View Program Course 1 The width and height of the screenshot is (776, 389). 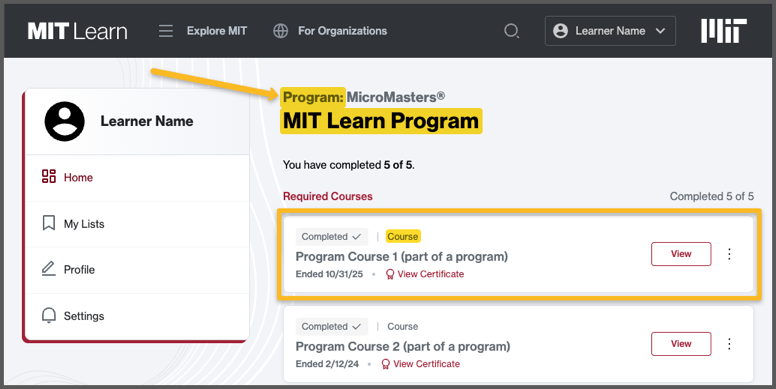[681, 254]
